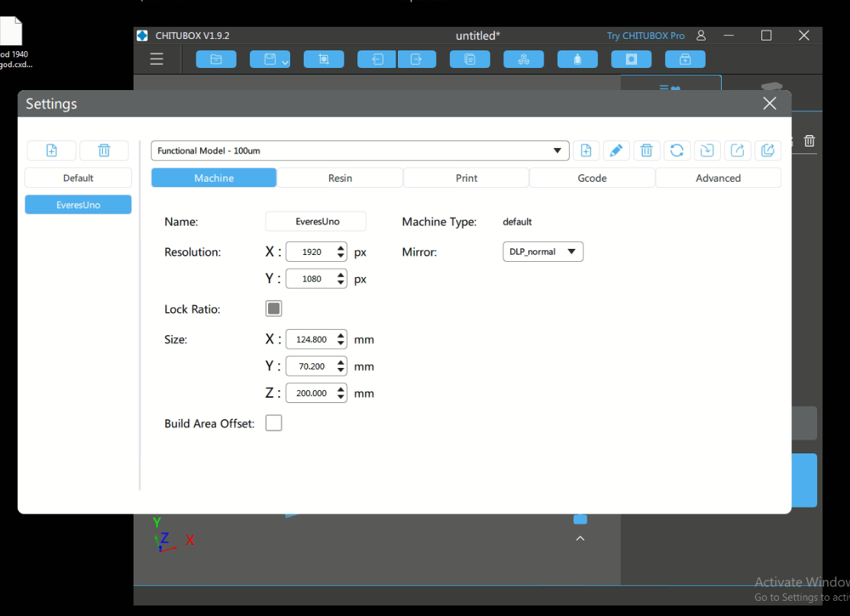Image resolution: width=850 pixels, height=616 pixels.
Task: Delete the selected printer with trash icon
Action: (104, 150)
